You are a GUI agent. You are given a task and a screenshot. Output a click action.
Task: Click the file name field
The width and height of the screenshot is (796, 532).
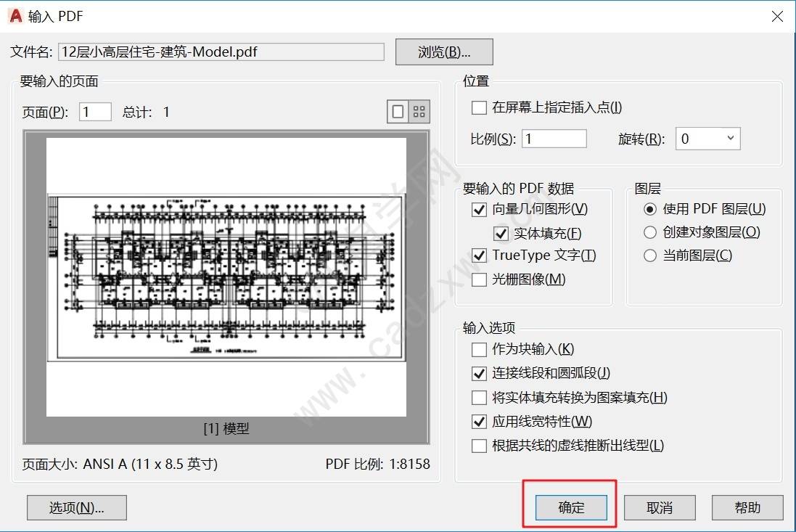[x=221, y=52]
